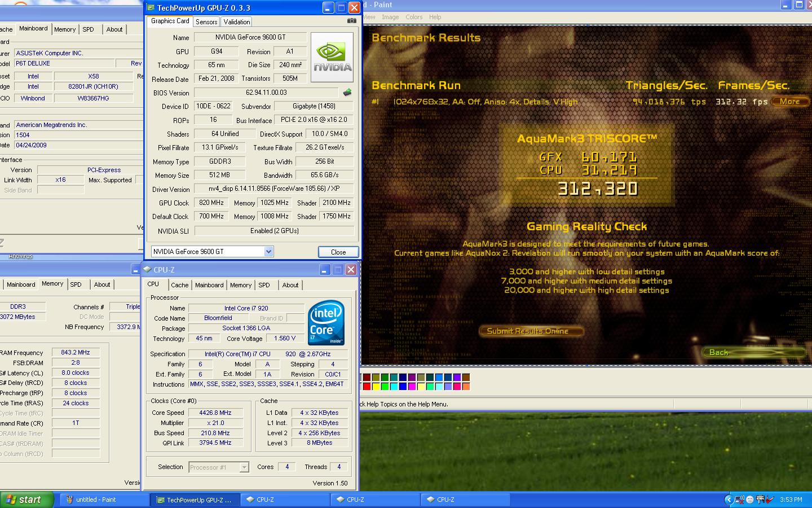The image size is (812, 508).
Task: Open About tab in CPU-Z Memory window
Action: click(102, 284)
